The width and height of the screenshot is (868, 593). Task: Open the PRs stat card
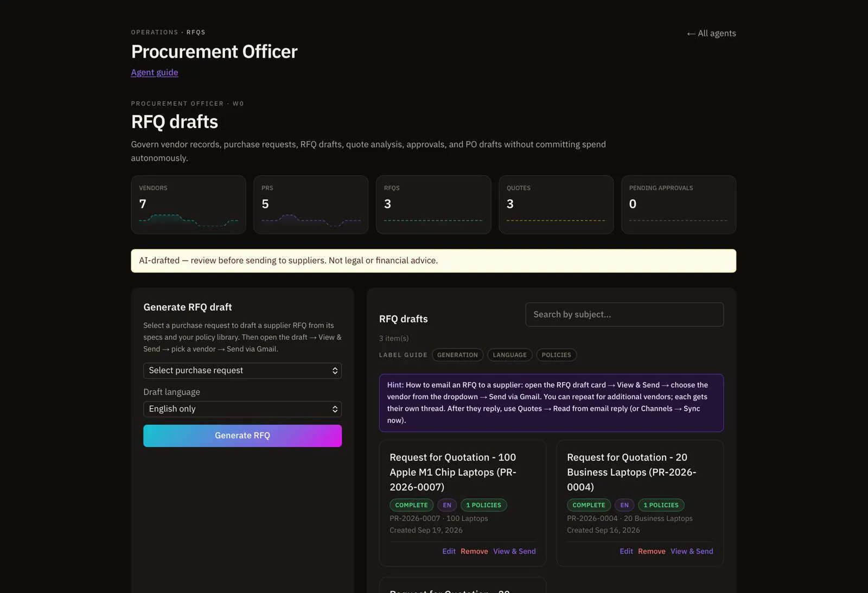point(311,205)
